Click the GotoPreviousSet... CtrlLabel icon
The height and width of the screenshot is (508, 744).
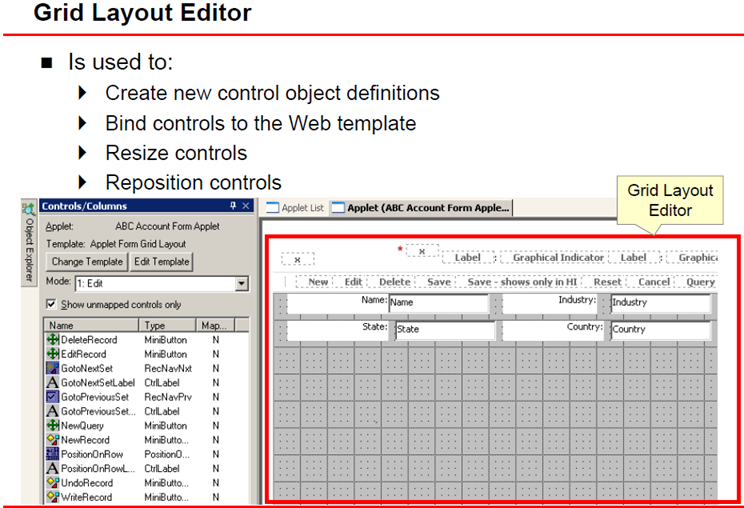pyautogui.click(x=53, y=411)
